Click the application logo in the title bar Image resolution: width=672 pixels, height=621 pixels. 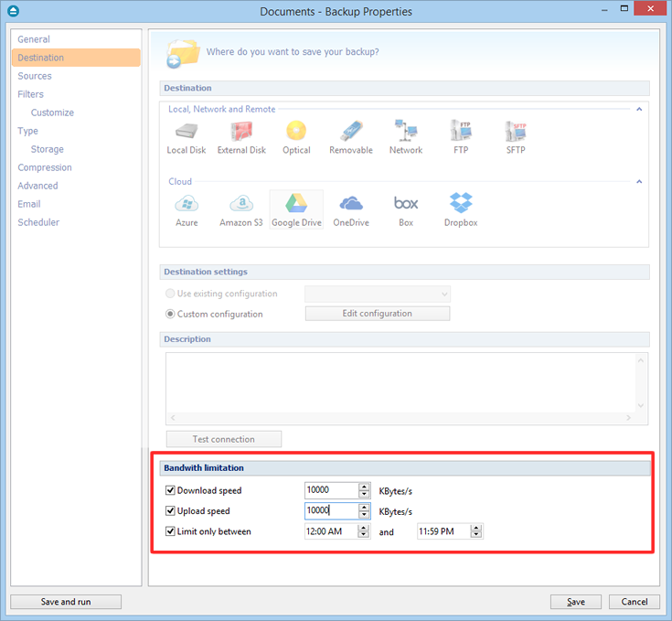[x=14, y=11]
